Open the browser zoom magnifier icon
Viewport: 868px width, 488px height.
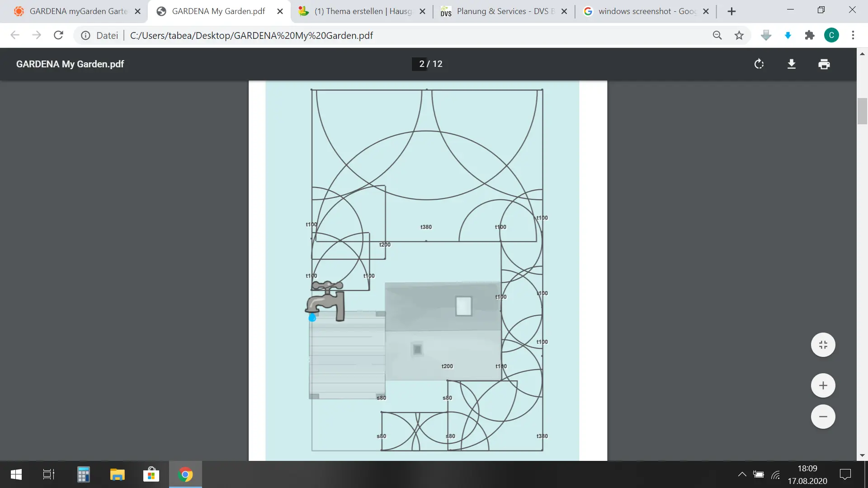pyautogui.click(x=717, y=35)
